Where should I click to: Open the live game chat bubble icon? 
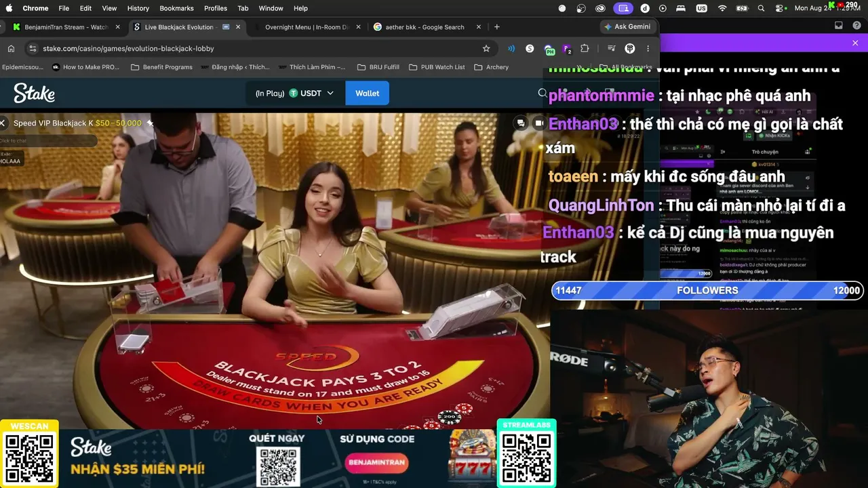click(521, 123)
